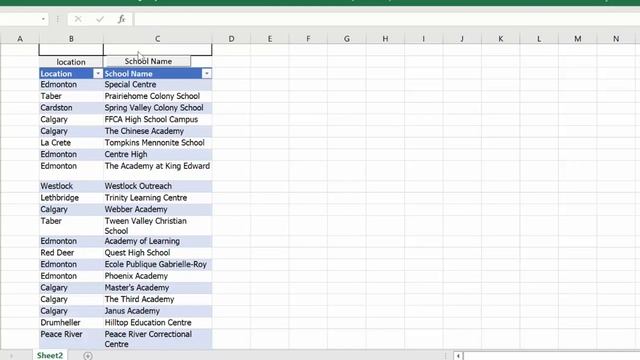Select The Chinese Academy cell
Image resolution: width=640 pixels, height=360 pixels.
click(158, 131)
